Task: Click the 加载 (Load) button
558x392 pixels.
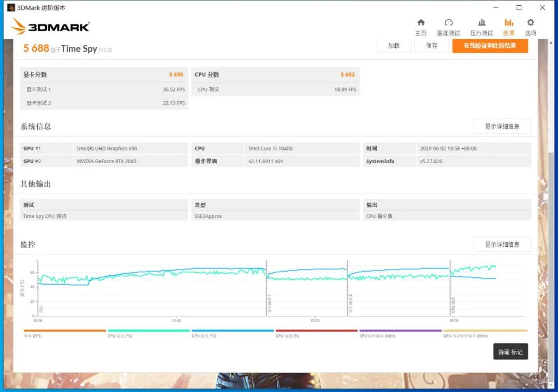Action: click(394, 45)
